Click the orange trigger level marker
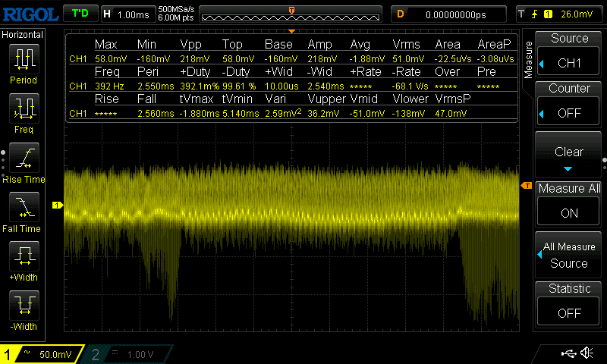The width and height of the screenshot is (607, 364). tap(525, 186)
